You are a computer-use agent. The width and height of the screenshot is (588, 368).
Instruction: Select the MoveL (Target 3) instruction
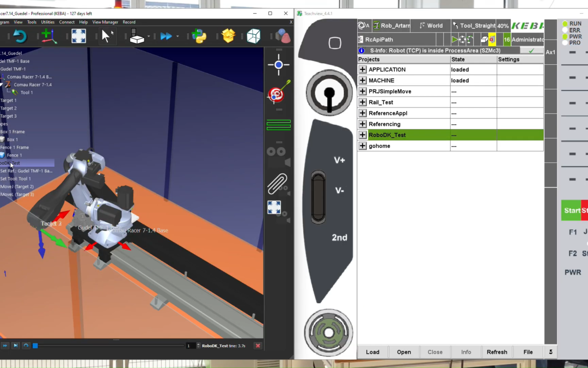click(x=17, y=195)
